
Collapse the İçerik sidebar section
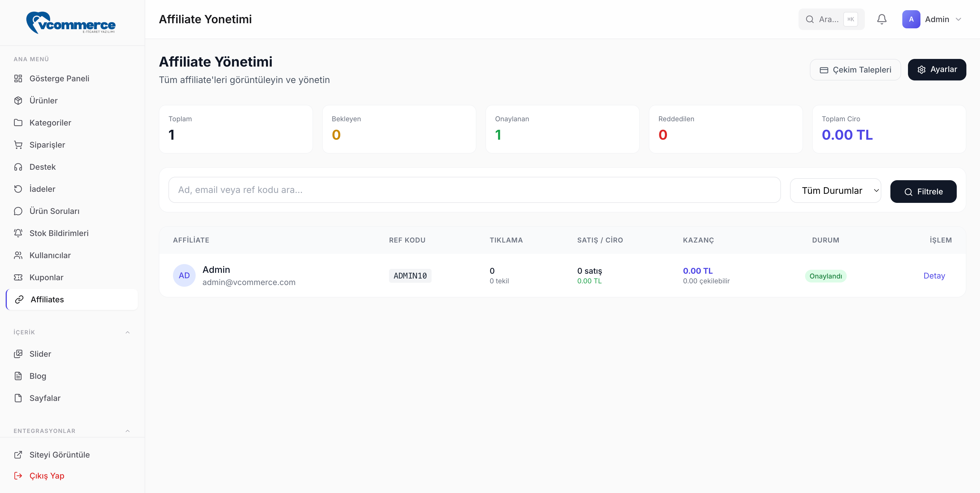point(127,332)
